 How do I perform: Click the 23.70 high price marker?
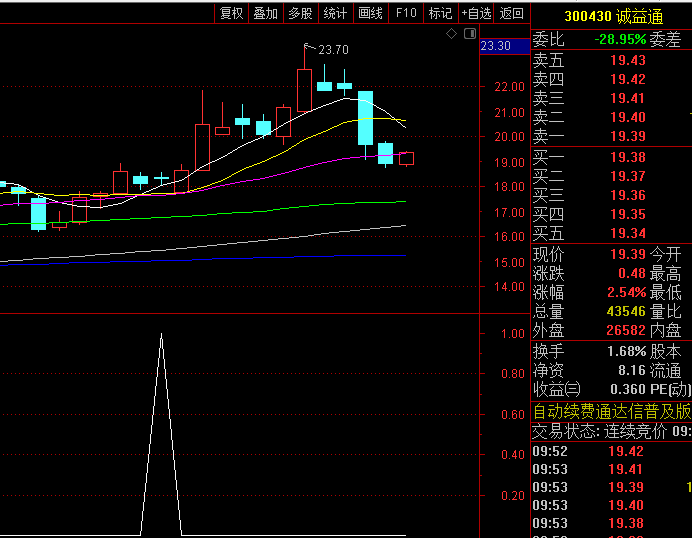click(333, 50)
